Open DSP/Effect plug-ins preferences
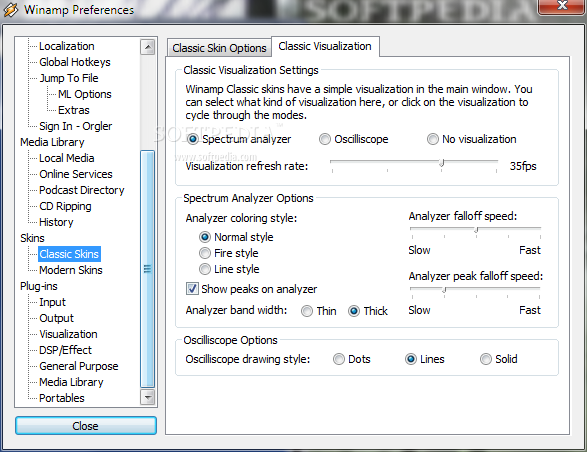 click(66, 350)
